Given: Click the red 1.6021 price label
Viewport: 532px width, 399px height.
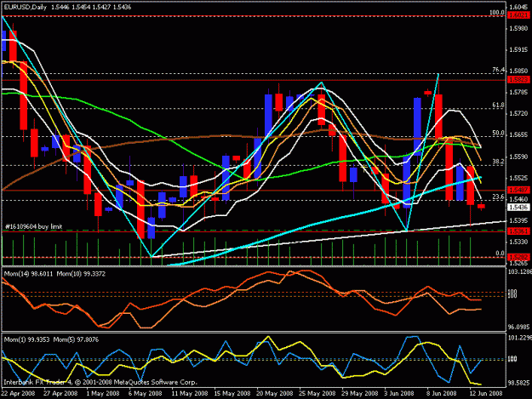Looking at the screenshot, I should click(x=518, y=15).
